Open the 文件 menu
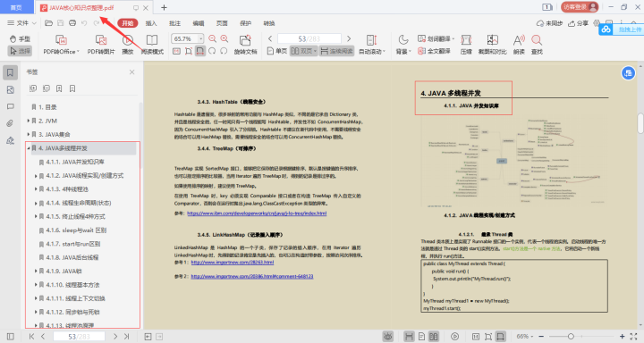The height and width of the screenshot is (343, 644). (x=21, y=23)
